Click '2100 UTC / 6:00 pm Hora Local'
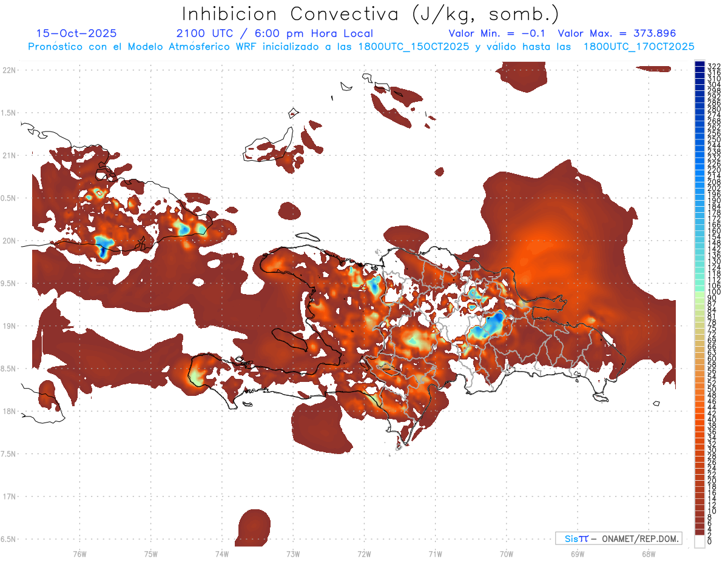Image resolution: width=728 pixels, height=562 pixels. 275,34
